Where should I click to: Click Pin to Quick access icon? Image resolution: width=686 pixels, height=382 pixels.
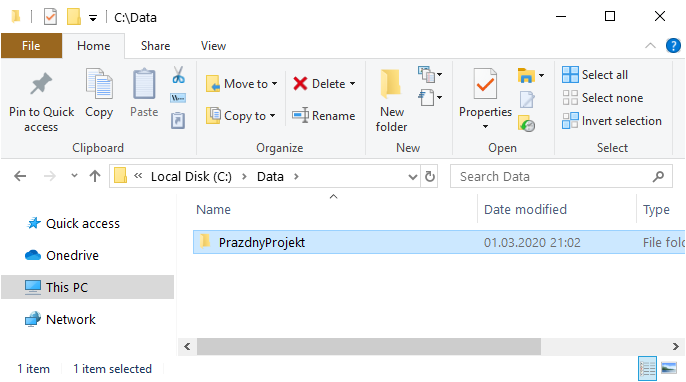[x=41, y=84]
